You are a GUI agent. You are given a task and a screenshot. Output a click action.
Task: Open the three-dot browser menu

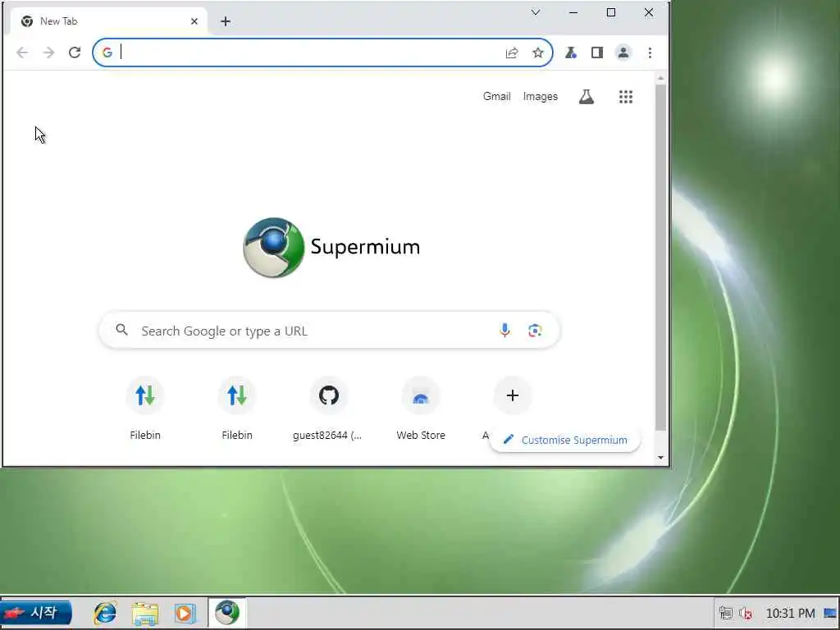coord(650,52)
